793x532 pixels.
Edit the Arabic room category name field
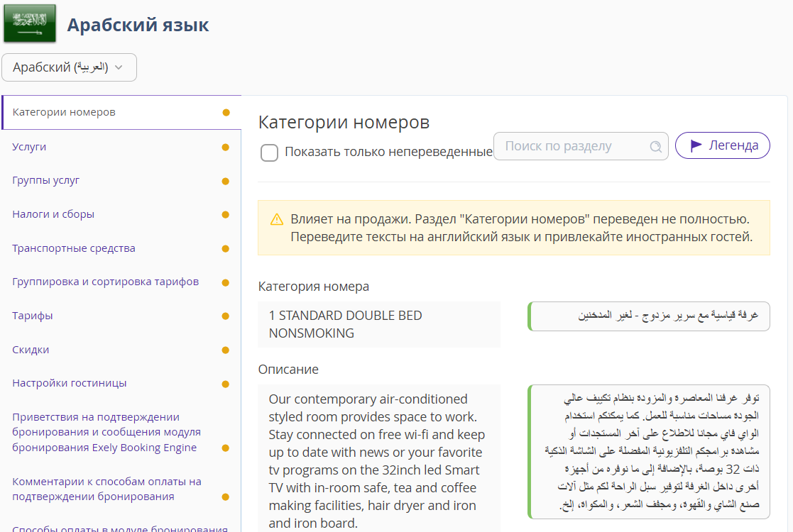649,316
